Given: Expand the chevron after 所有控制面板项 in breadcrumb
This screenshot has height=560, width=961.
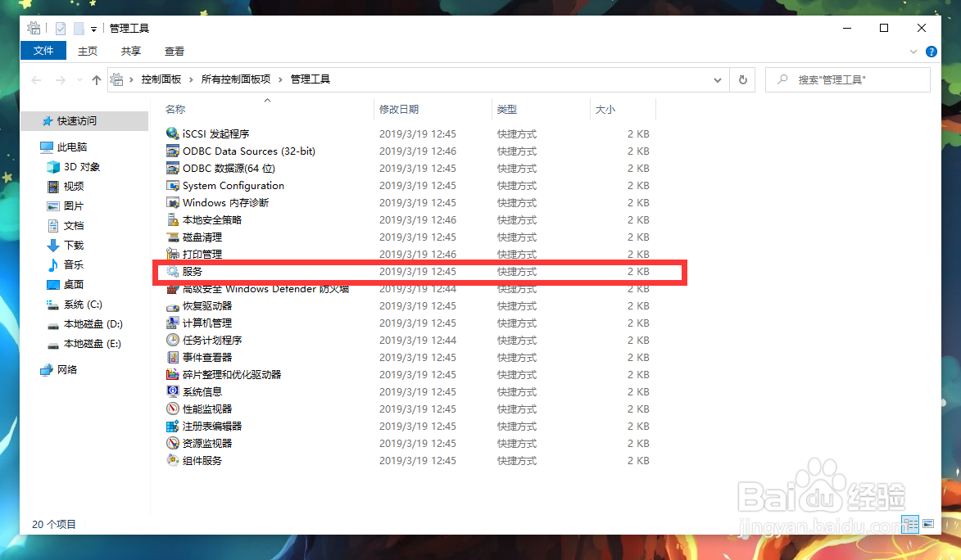Looking at the screenshot, I should coord(281,79).
